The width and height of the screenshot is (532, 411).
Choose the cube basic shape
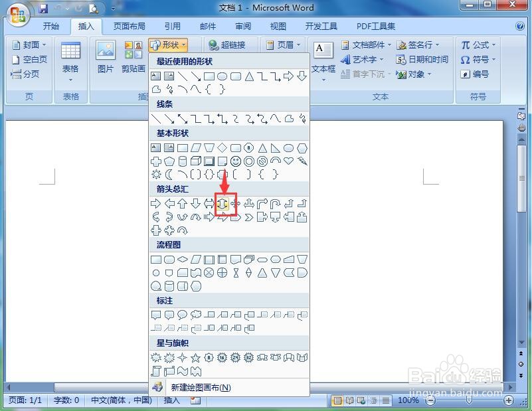click(x=196, y=161)
